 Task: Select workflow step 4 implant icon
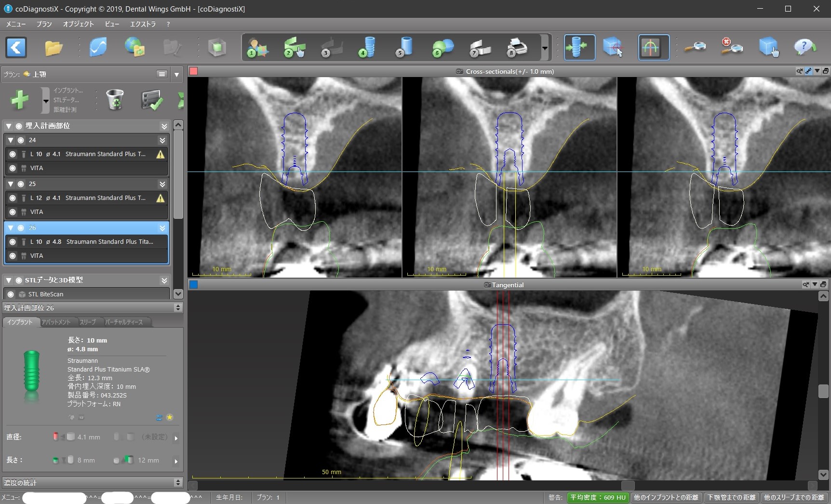[x=368, y=47]
